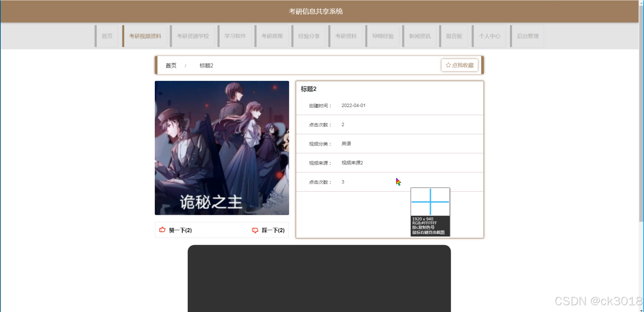Screen dimensions: 644x312
Task: Click the 视频分类 label
Action: click(x=320, y=144)
